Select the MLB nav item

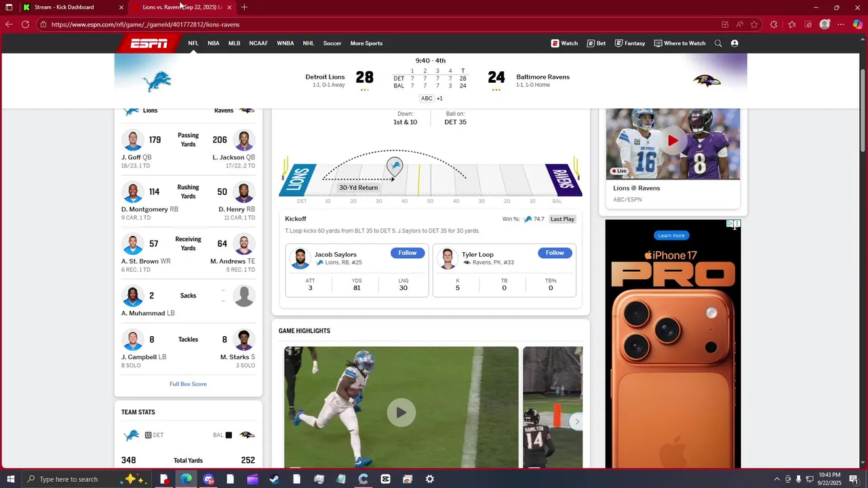235,43
